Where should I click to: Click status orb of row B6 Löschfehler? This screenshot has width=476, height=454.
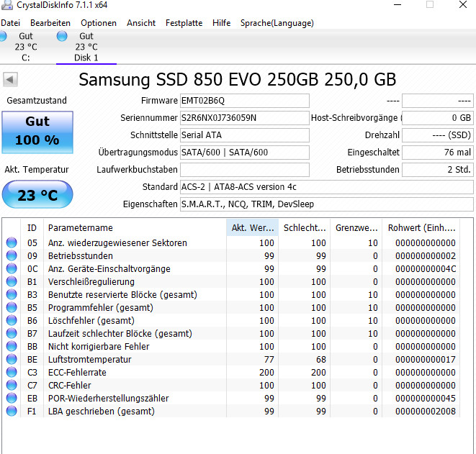[12, 320]
